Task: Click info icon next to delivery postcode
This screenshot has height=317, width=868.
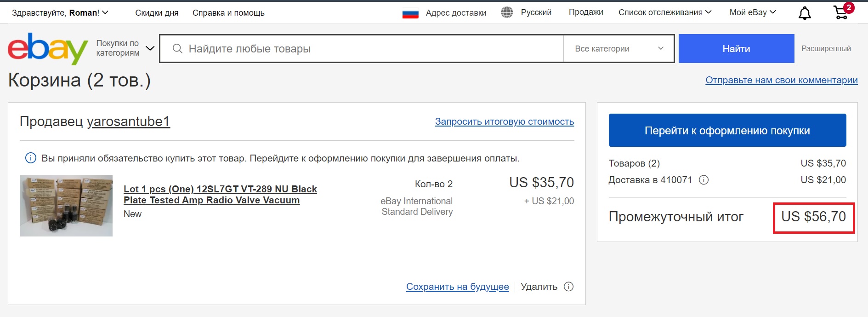Action: pos(703,180)
